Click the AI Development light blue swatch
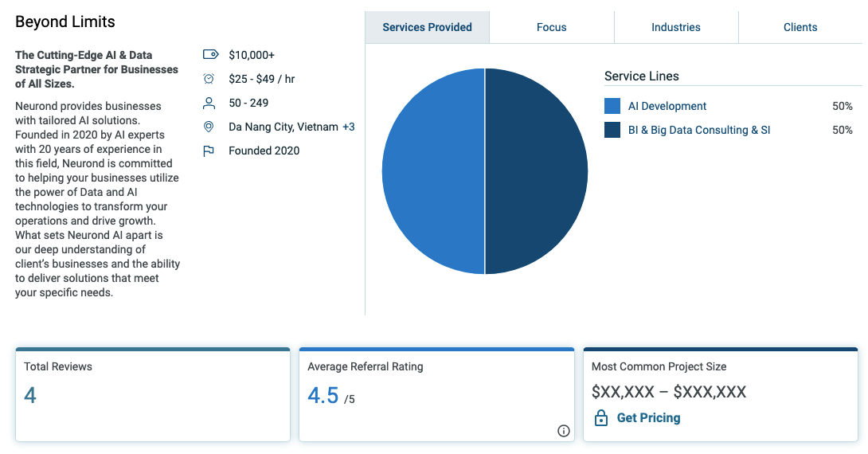Viewport: 868px width, 454px height. coord(612,106)
